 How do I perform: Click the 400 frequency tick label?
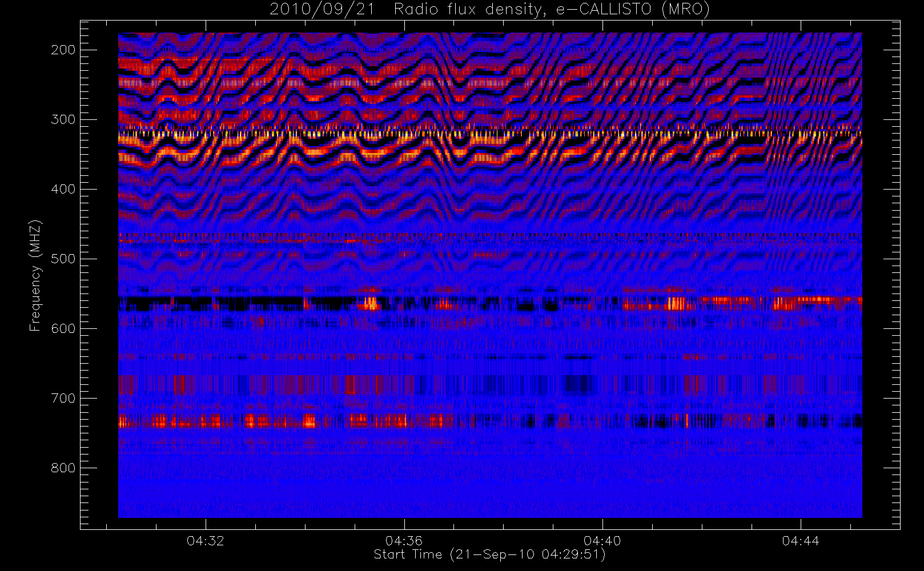point(63,189)
